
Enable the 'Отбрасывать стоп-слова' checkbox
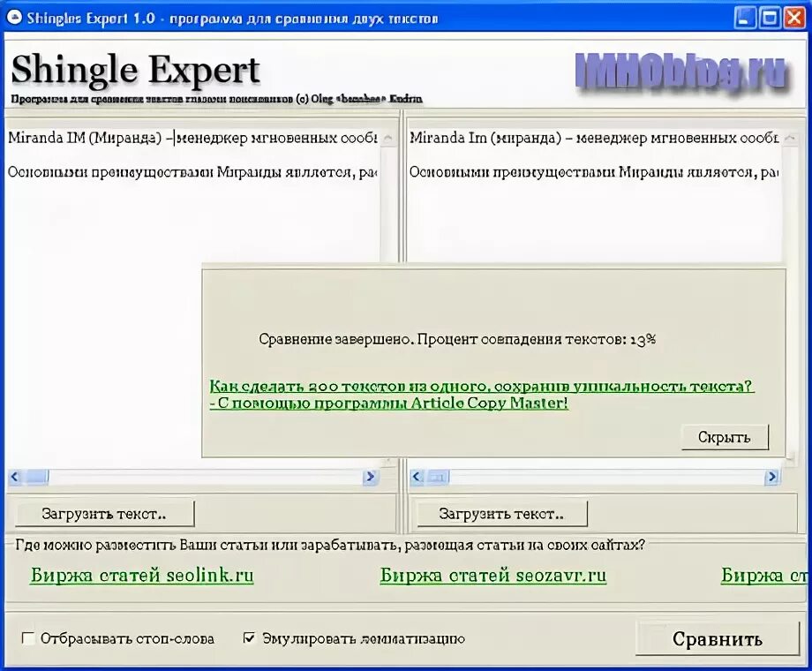28,638
